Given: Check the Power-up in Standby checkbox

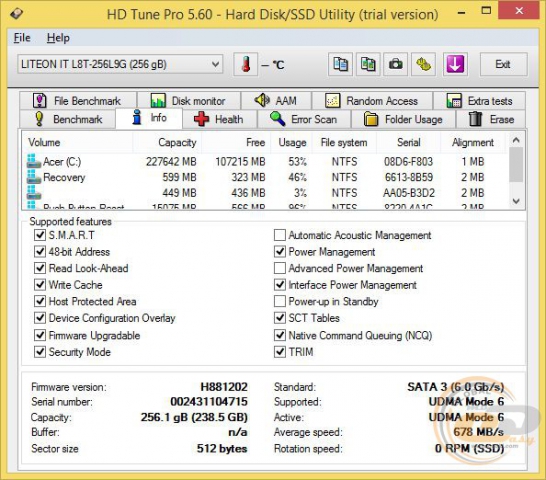Looking at the screenshot, I should tap(280, 301).
